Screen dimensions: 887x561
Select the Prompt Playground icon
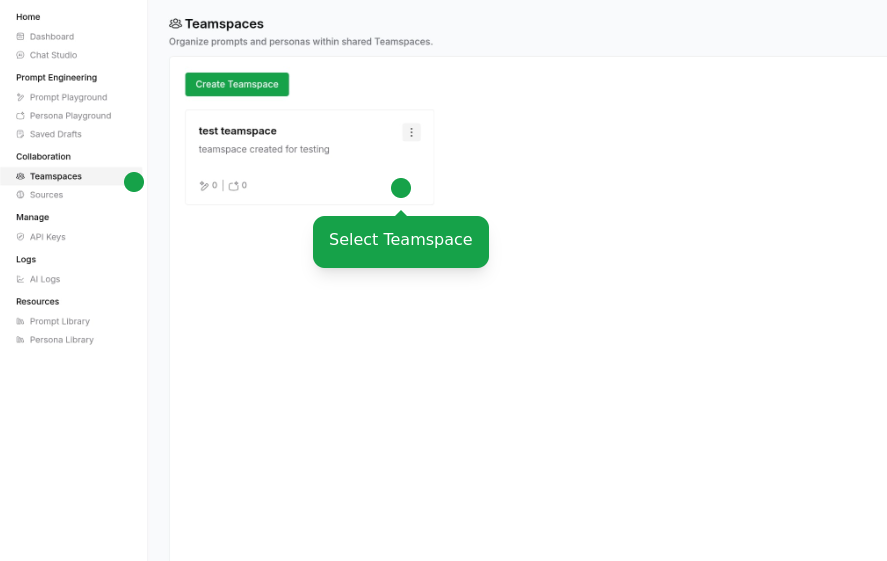coord(20,97)
